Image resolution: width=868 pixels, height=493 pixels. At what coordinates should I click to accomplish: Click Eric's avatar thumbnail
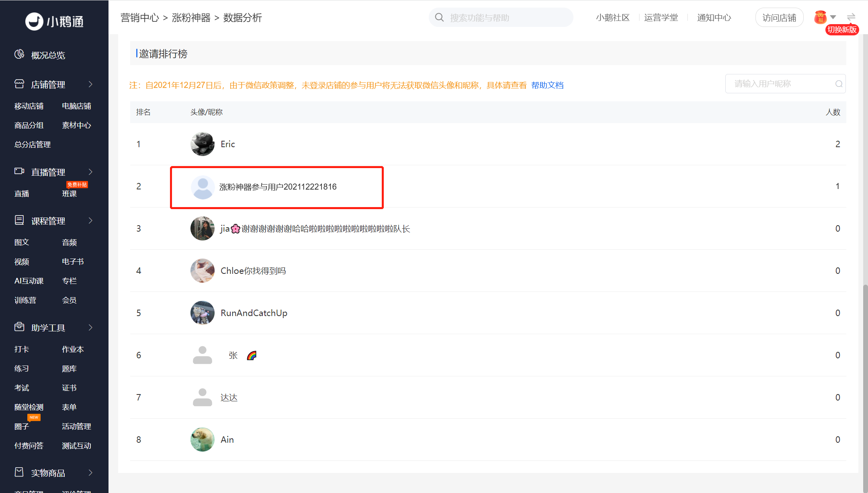pos(202,144)
